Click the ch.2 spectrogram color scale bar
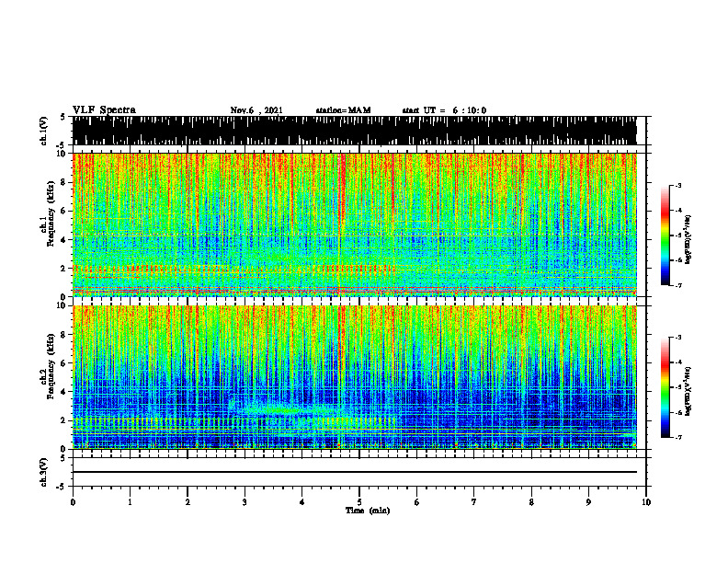This screenshot has height=563, width=728. tap(665, 387)
